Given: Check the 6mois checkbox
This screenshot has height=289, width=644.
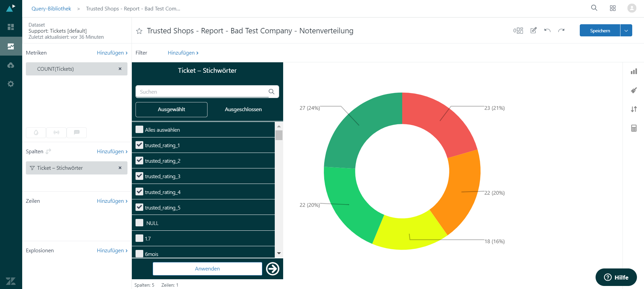Looking at the screenshot, I should point(139,253).
